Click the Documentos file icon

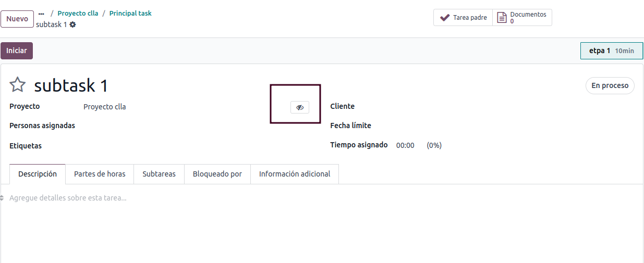click(x=502, y=18)
